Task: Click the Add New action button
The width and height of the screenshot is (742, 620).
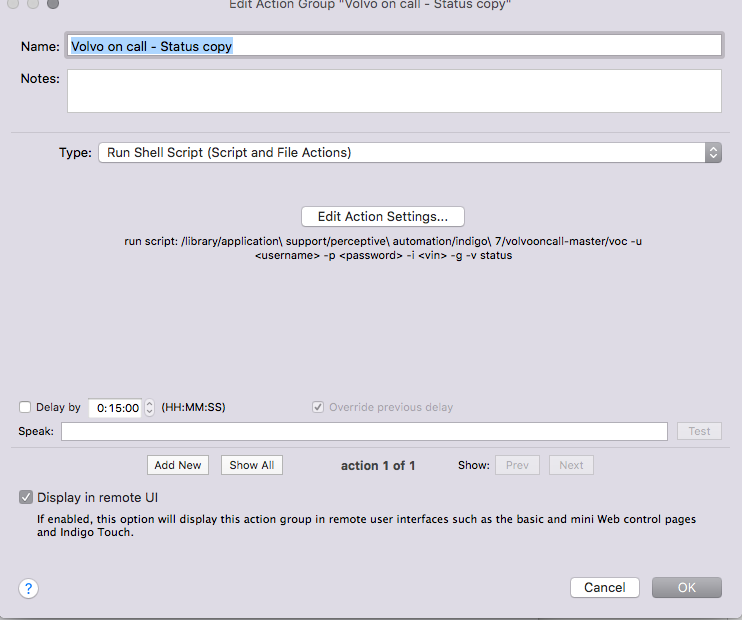Action: 178,465
